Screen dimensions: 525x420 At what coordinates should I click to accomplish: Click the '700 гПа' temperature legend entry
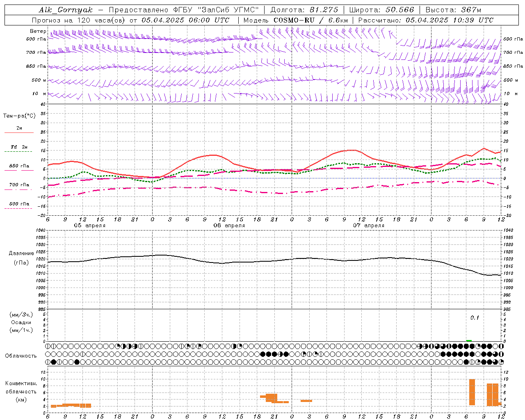pos(19,185)
